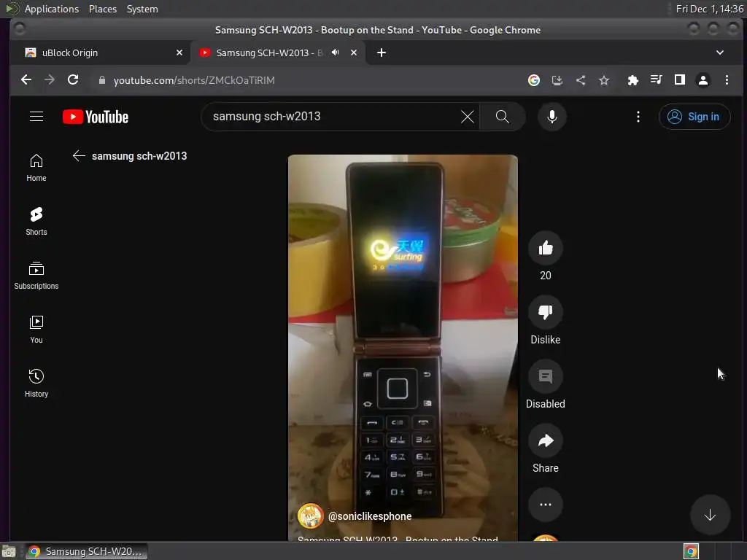Open the Chrome extensions puzzle menu
This screenshot has height=560, width=747.
click(x=632, y=80)
